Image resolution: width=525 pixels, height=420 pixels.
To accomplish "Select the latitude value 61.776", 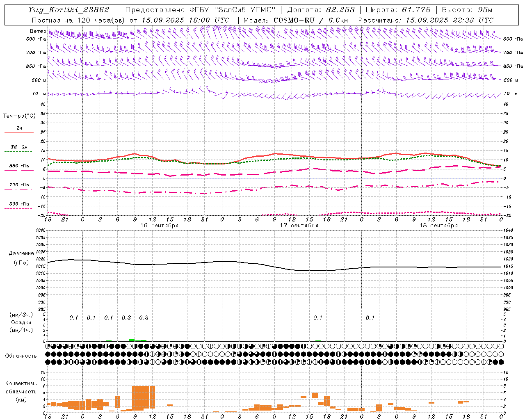I will coord(416,10).
